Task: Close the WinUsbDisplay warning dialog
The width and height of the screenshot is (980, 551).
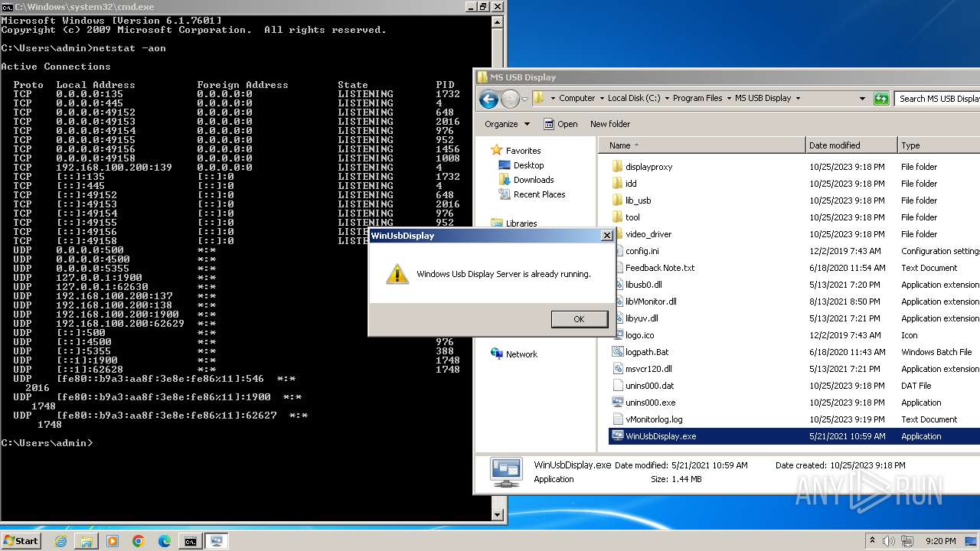Action: [607, 236]
